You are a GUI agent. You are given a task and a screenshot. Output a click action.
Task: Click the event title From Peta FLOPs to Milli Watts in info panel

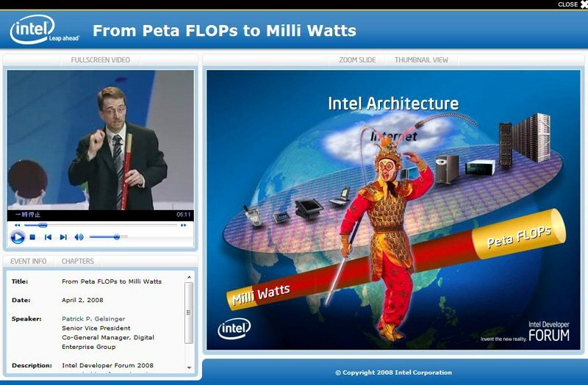point(112,281)
